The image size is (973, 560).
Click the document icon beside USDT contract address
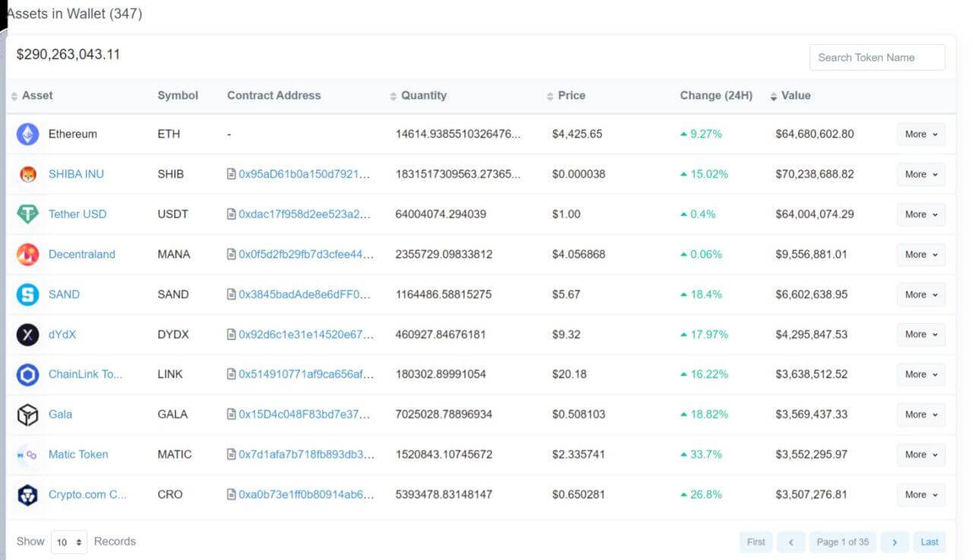click(x=231, y=214)
